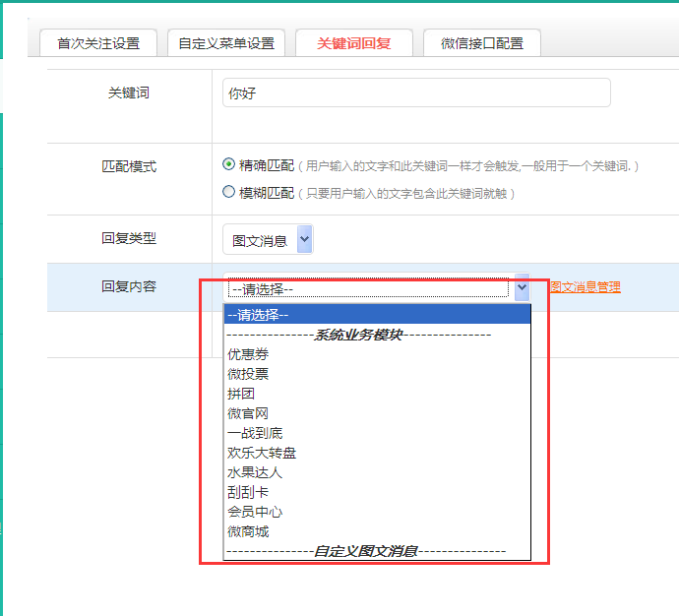Choose 会员中心 from the list
The width and height of the screenshot is (679, 616).
255,512
